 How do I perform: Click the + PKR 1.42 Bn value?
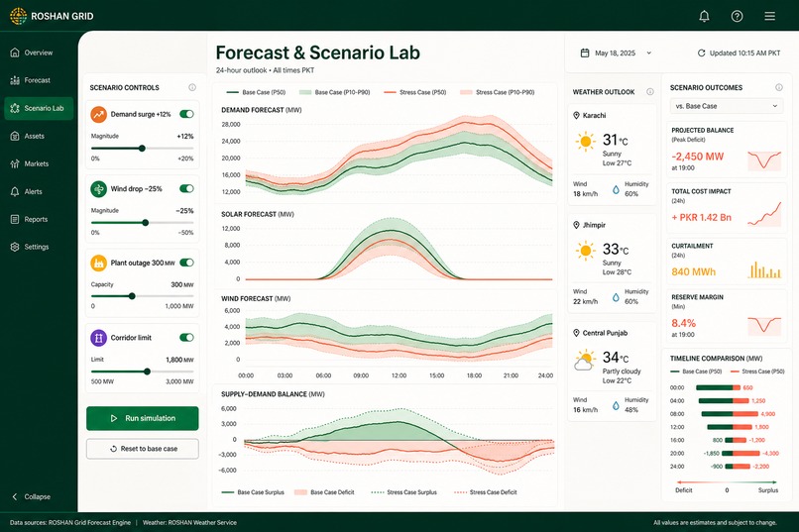click(x=701, y=217)
